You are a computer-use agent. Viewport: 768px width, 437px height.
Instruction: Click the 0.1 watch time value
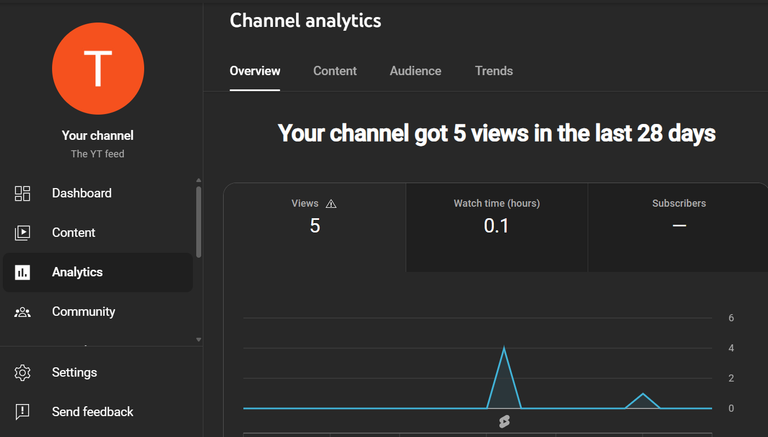tap(496, 226)
